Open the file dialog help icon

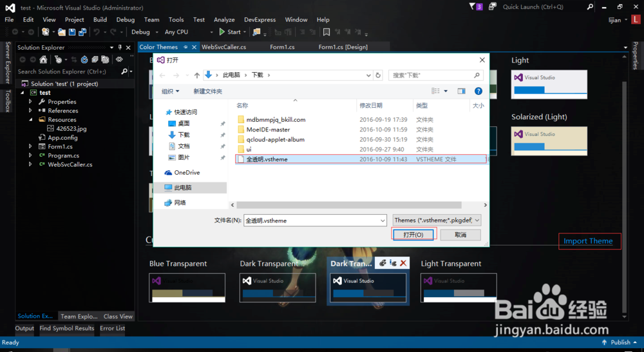pyautogui.click(x=478, y=91)
